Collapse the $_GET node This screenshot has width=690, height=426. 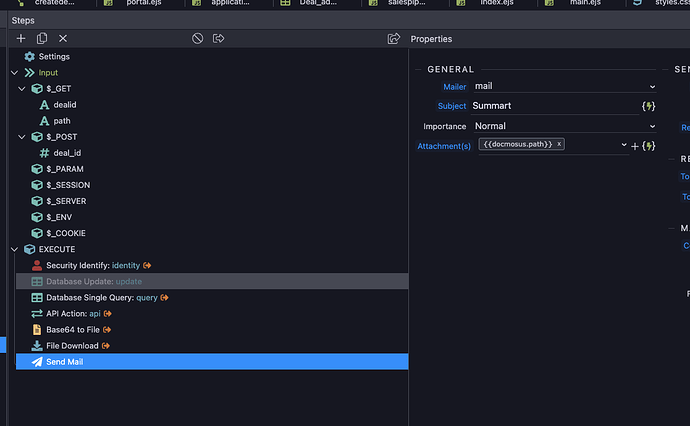tap(22, 88)
